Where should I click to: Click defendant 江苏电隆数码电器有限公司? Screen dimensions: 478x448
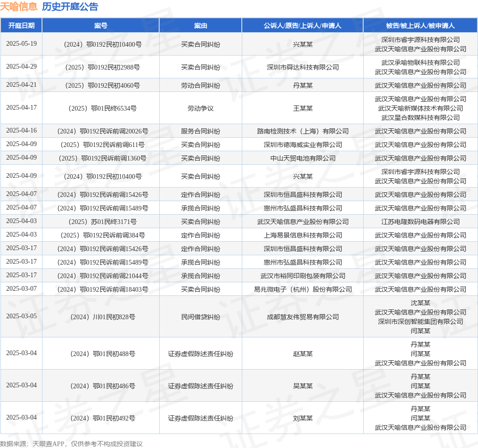421,222
